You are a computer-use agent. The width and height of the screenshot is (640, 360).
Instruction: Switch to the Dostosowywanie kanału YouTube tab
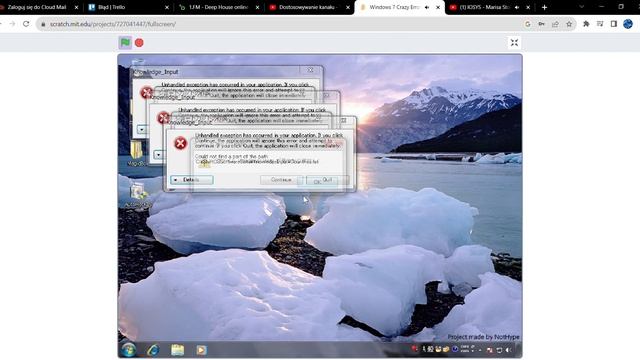click(x=308, y=7)
